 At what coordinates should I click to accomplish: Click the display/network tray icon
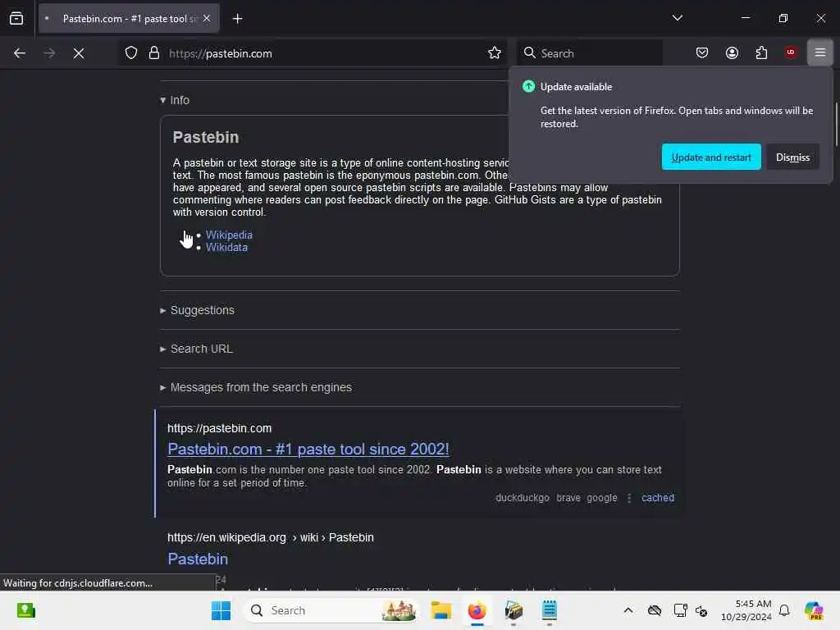click(x=680, y=610)
